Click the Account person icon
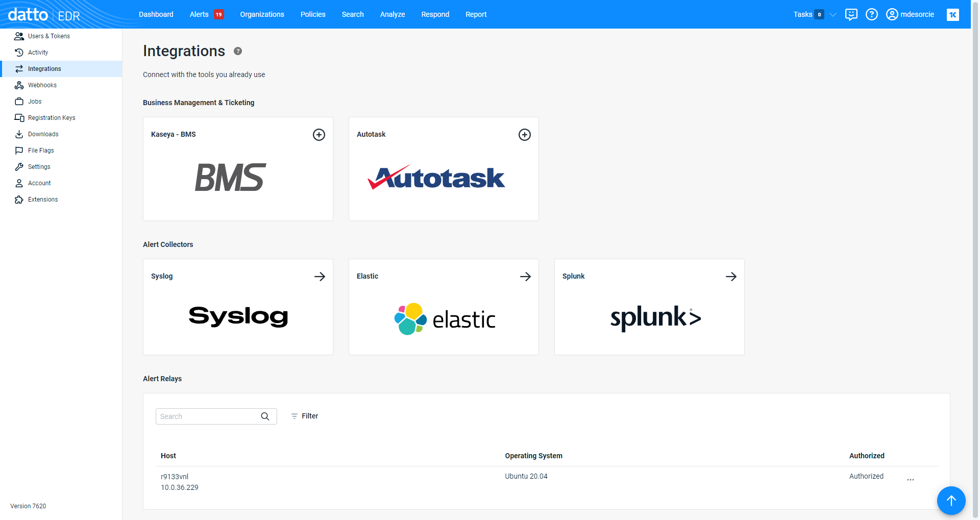 [x=19, y=183]
